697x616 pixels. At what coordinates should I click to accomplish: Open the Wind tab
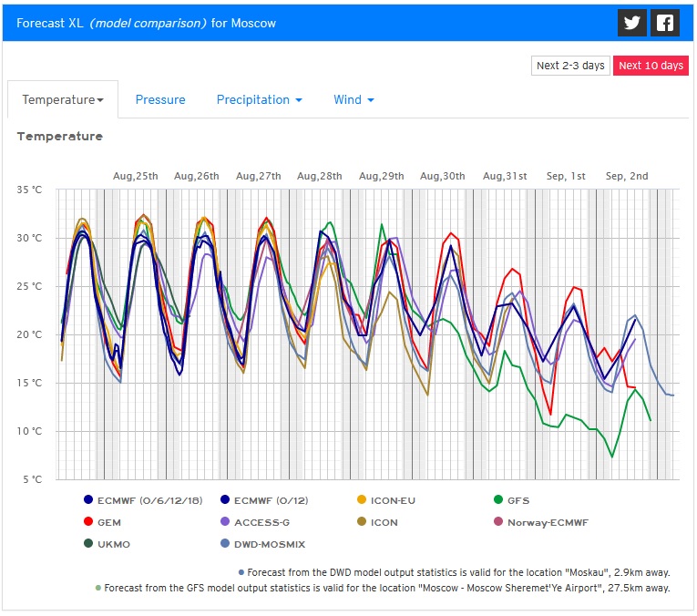354,99
